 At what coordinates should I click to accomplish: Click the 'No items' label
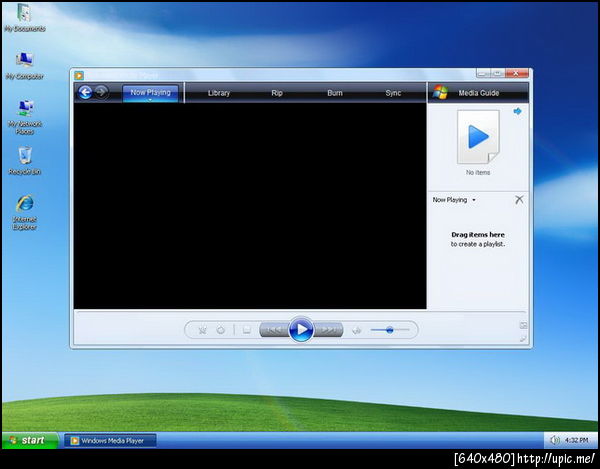click(x=478, y=173)
